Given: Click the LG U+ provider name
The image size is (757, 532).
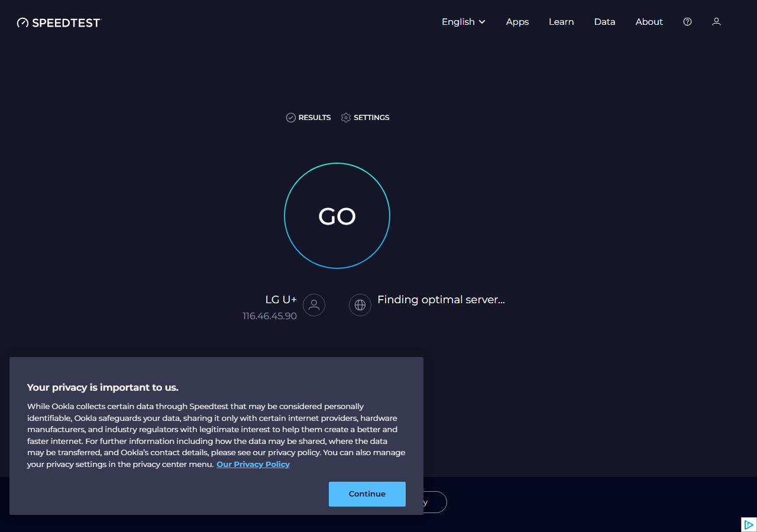Looking at the screenshot, I should coord(281,300).
